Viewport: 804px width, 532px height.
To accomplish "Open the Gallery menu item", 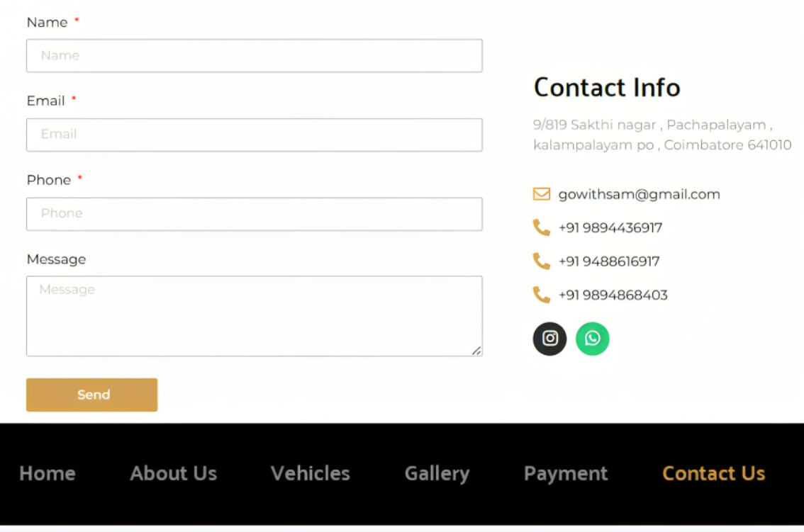I will tap(437, 473).
